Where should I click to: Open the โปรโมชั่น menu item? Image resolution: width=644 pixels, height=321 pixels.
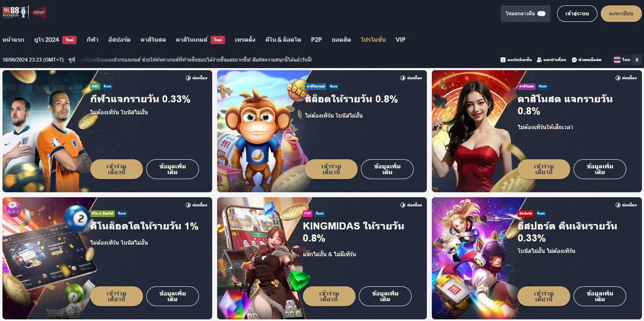373,40
